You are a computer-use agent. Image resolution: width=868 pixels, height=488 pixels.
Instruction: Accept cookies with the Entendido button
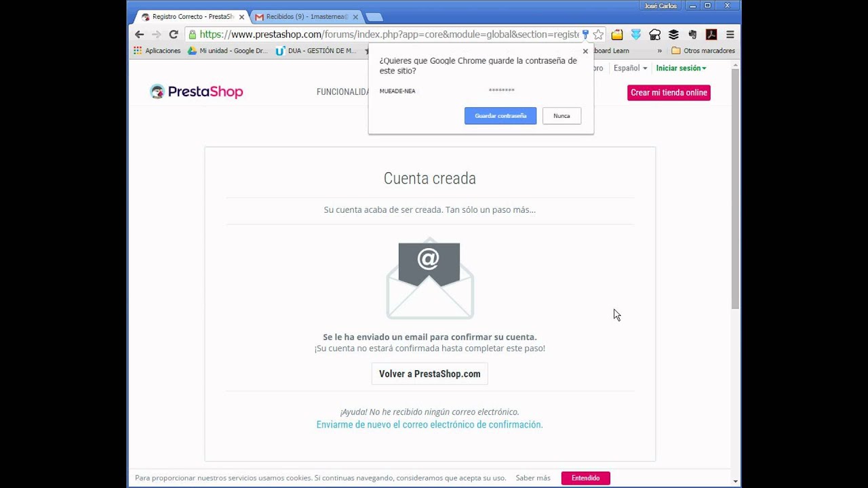pos(586,478)
